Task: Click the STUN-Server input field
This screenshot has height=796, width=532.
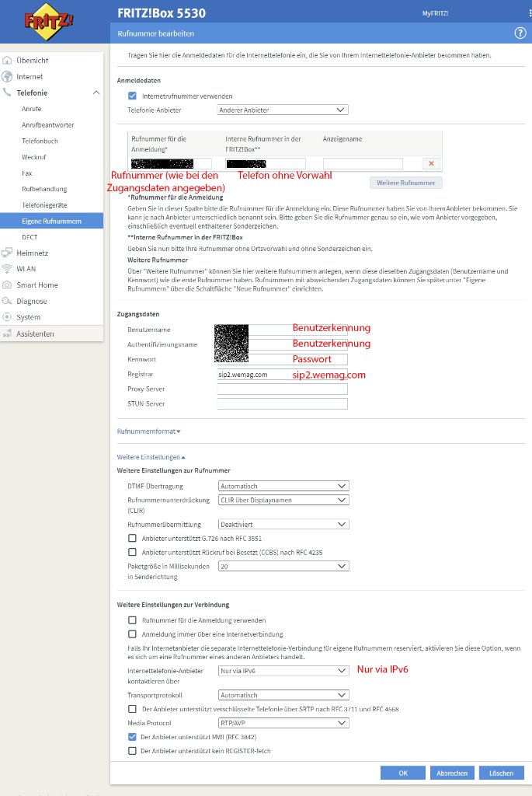Action: click(x=282, y=403)
